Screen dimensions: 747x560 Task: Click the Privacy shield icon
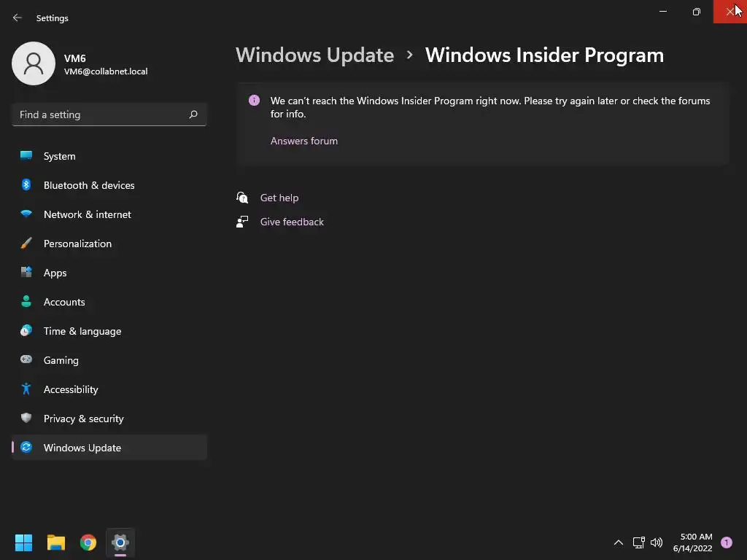tap(26, 418)
